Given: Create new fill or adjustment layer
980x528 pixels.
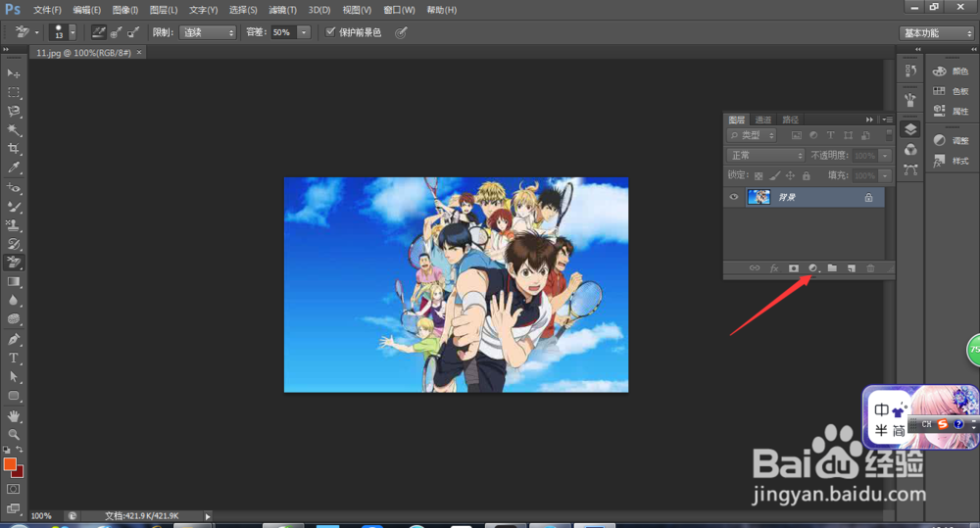Looking at the screenshot, I should [813, 268].
